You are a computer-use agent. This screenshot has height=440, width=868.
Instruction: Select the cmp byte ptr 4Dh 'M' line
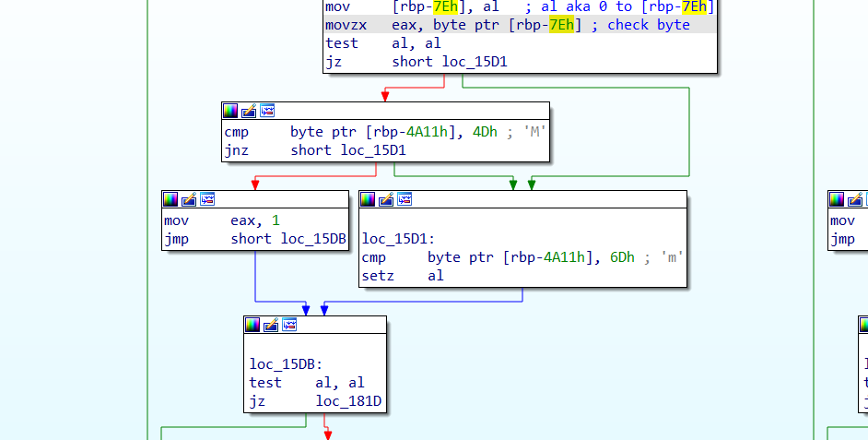385,132
